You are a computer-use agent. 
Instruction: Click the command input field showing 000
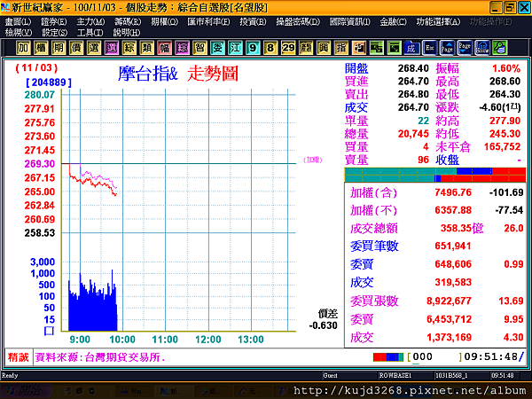434,357
